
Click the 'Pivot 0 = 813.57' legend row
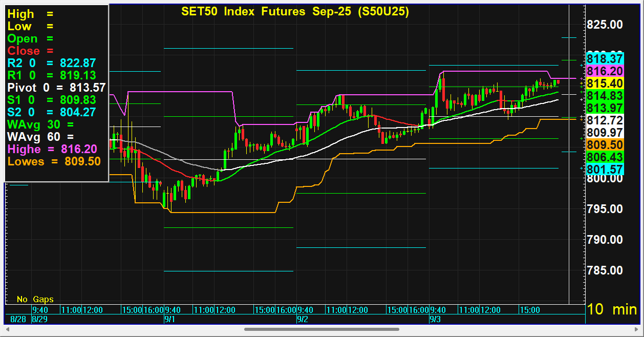pos(57,88)
